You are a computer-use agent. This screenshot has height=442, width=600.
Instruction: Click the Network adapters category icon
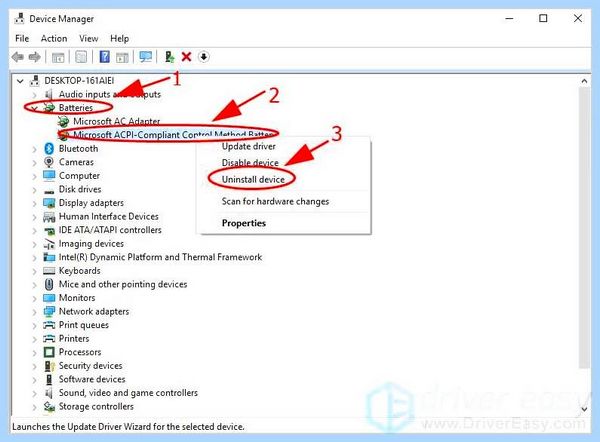click(49, 312)
